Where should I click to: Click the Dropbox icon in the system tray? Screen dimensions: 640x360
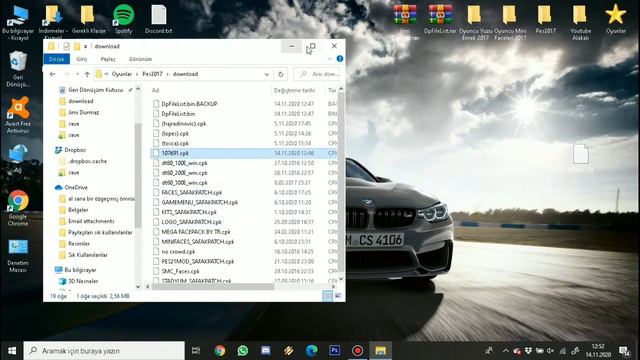click(x=529, y=351)
